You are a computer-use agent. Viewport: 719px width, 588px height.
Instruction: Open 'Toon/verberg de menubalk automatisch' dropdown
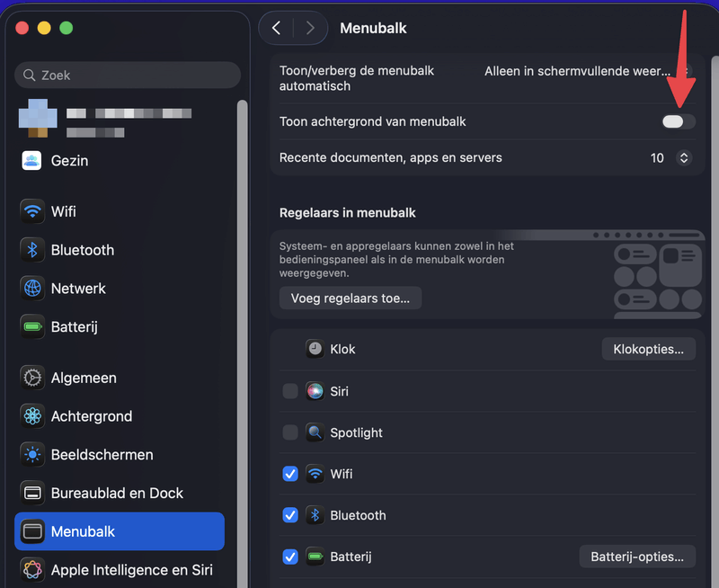pyautogui.click(x=586, y=71)
